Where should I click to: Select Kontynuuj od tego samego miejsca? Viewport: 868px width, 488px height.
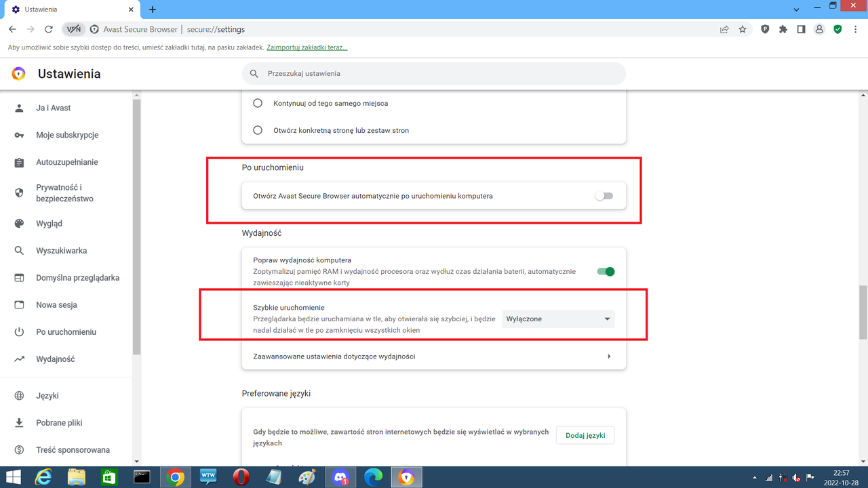[x=258, y=103]
